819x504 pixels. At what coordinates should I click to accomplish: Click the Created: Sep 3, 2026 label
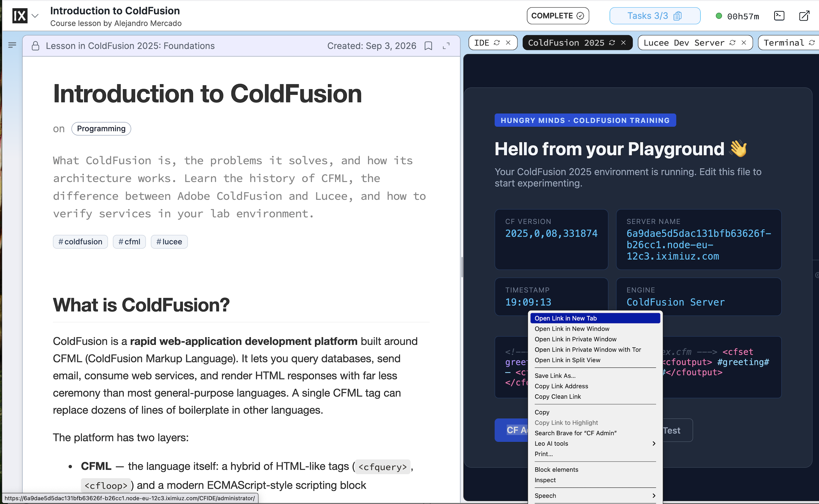tap(372, 46)
